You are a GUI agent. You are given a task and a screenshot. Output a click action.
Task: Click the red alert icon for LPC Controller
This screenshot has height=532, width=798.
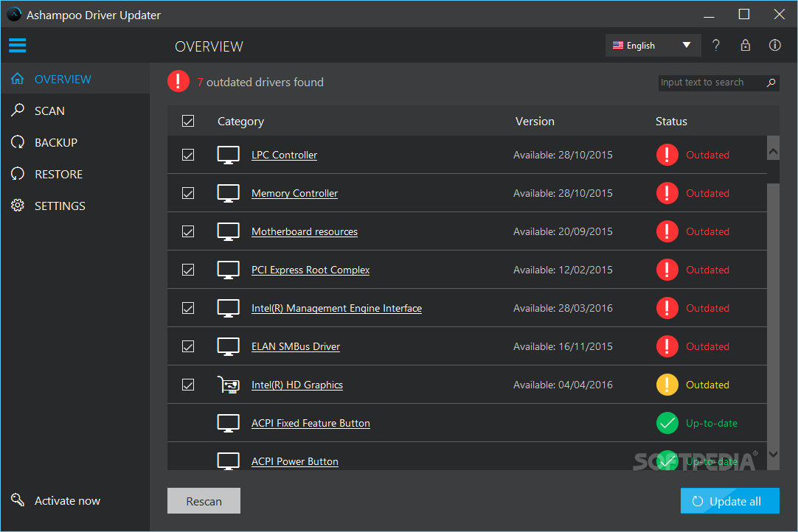pos(667,155)
